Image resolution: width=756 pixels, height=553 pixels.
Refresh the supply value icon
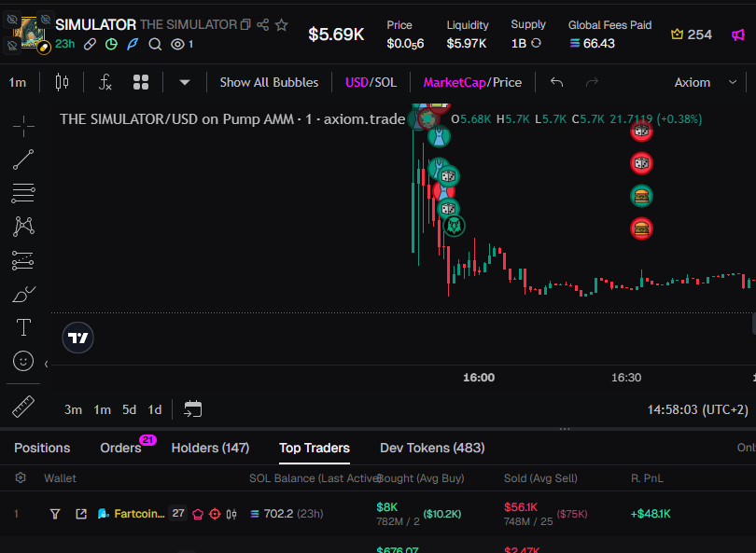(536, 43)
